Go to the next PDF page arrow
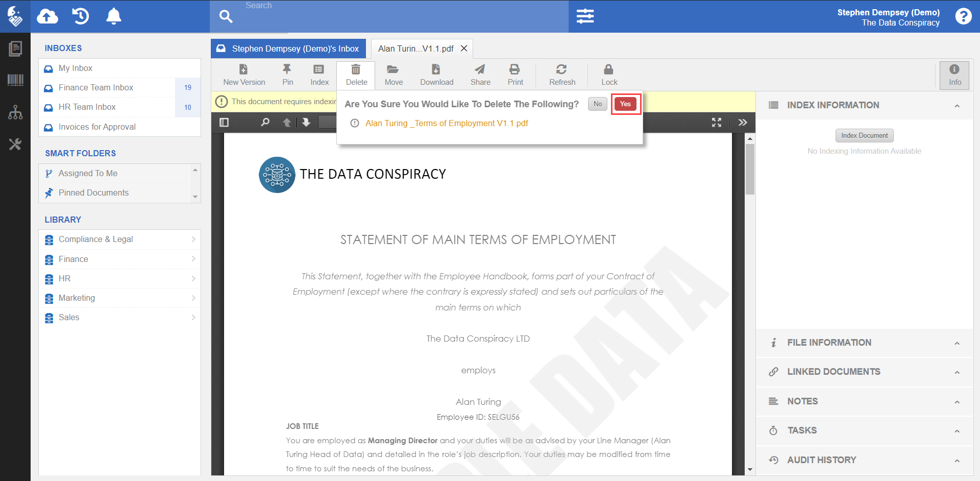 tap(306, 123)
